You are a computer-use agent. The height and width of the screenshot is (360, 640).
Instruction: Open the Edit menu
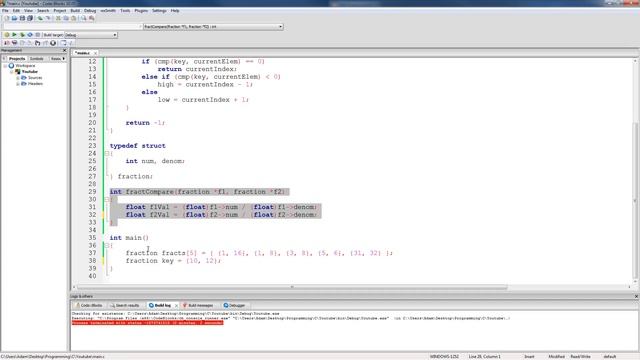coord(16,11)
